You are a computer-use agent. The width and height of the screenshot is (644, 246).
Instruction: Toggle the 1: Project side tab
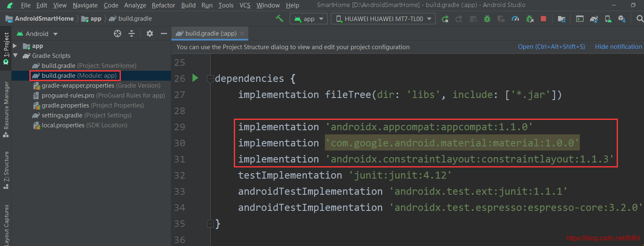6,48
